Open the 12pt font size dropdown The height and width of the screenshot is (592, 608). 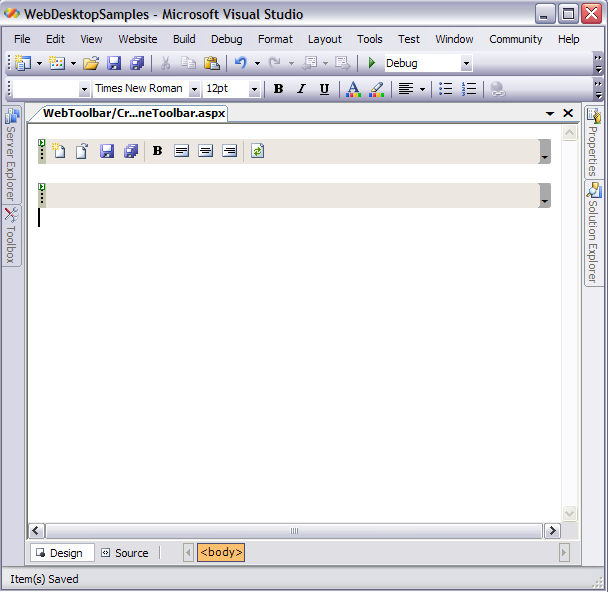(254, 89)
